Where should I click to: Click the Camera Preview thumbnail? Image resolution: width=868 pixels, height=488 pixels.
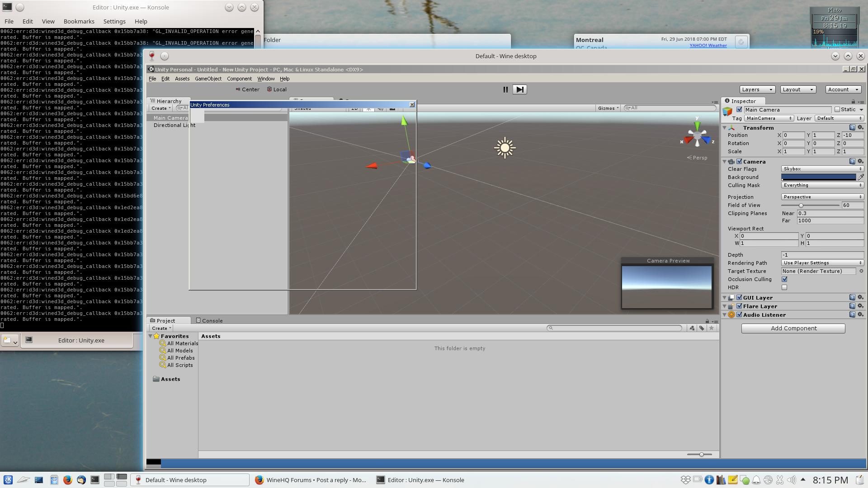667,287
